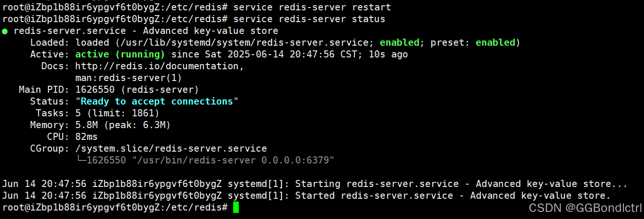Click the CGroup /system.slice/redis-server.service path
644x219 pixels.
pyautogui.click(x=171, y=148)
